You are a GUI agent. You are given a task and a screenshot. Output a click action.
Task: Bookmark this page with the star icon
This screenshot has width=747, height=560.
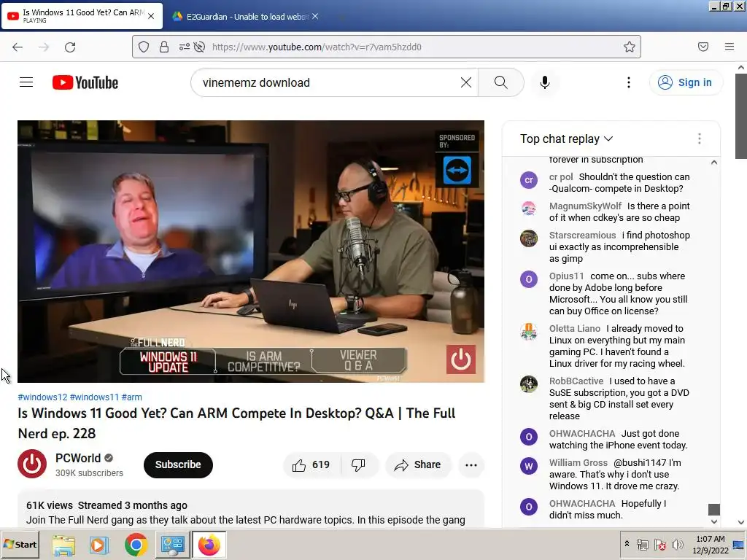click(x=630, y=47)
